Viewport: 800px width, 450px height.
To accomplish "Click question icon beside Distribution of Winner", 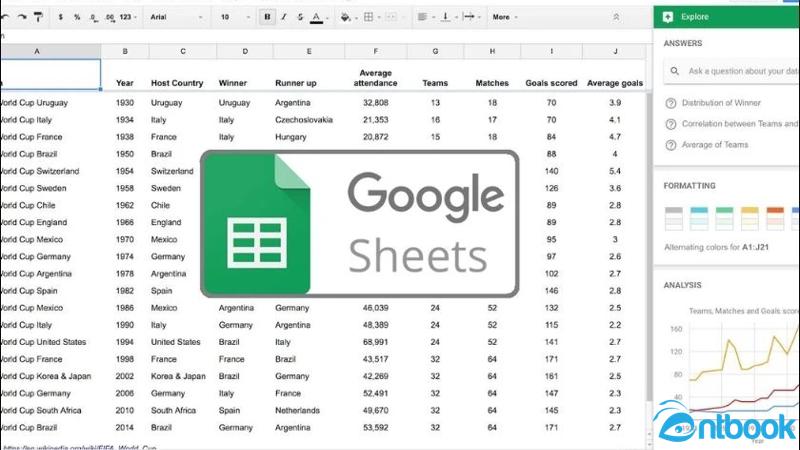I will tap(671, 103).
